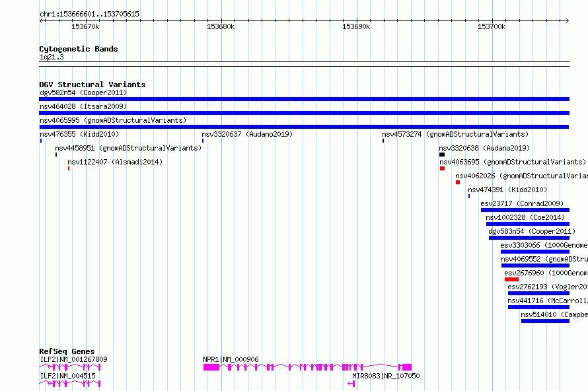Image resolution: width=588 pixels, height=391 pixels.
Task: Click the NPR1 gene exon structure
Action: coord(307,367)
